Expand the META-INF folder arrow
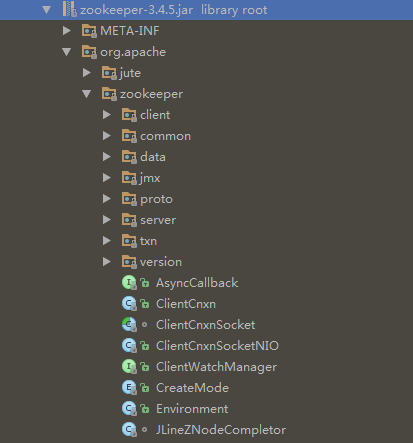Viewport: 413px width, 443px height. click(67, 31)
